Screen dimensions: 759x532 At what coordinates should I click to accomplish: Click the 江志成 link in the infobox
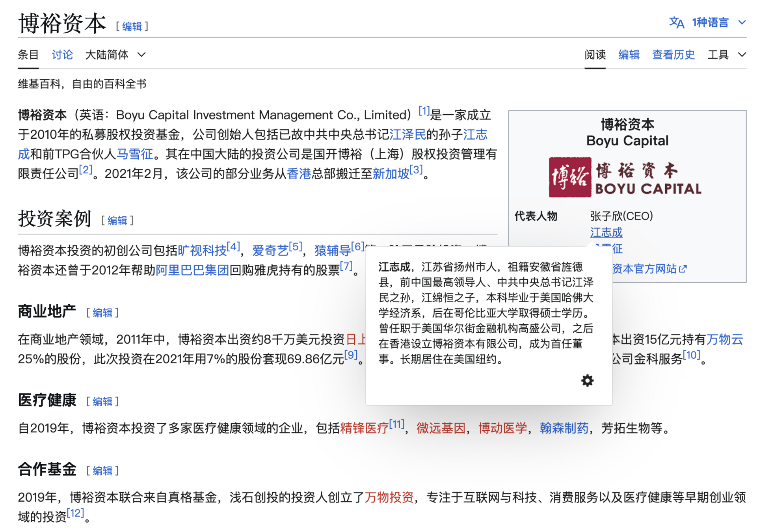coord(606,232)
